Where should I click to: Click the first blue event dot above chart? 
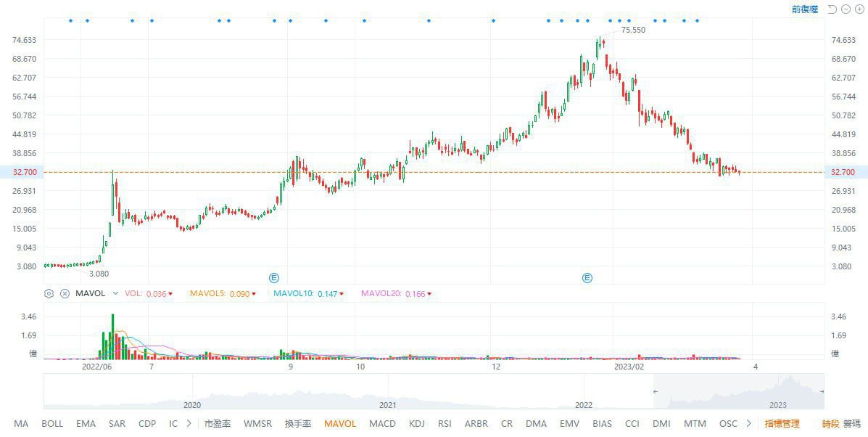coord(70,20)
